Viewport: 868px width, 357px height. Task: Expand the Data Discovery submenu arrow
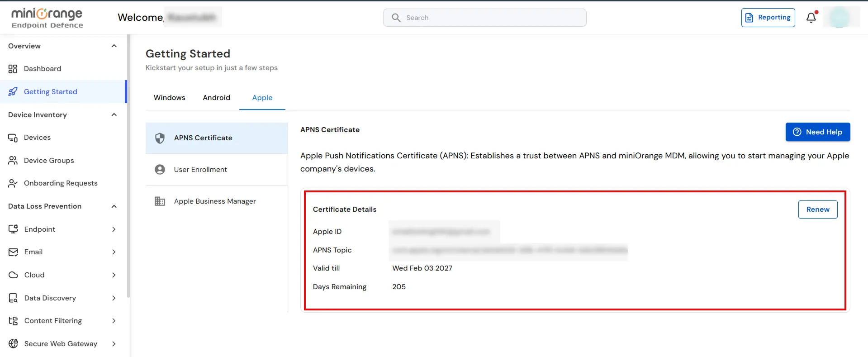tap(114, 298)
